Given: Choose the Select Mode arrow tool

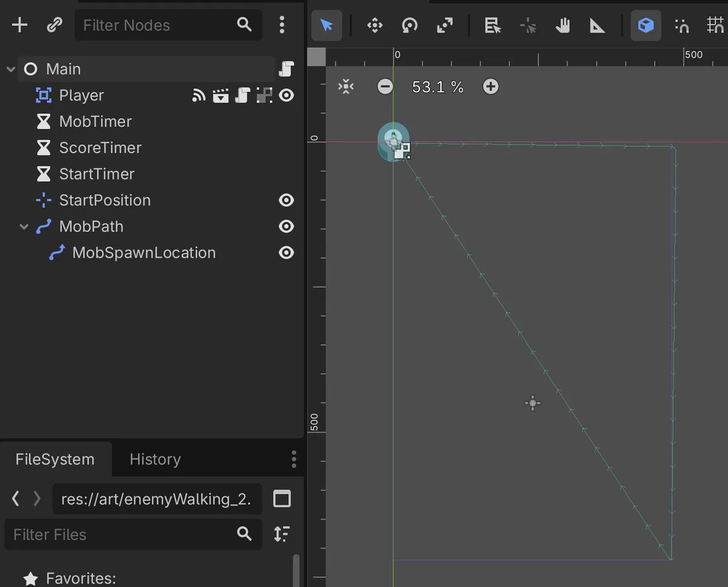Looking at the screenshot, I should (326, 25).
